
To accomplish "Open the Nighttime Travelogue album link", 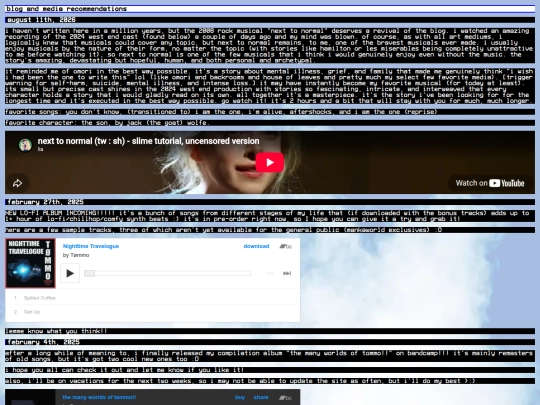I will tap(91, 246).
